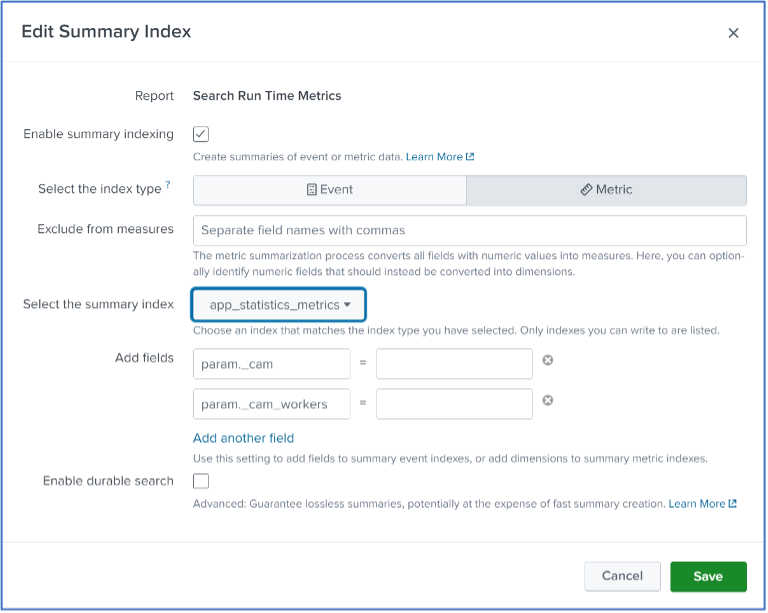Focus the Exclude from measures field
768x613 pixels.
pos(470,230)
